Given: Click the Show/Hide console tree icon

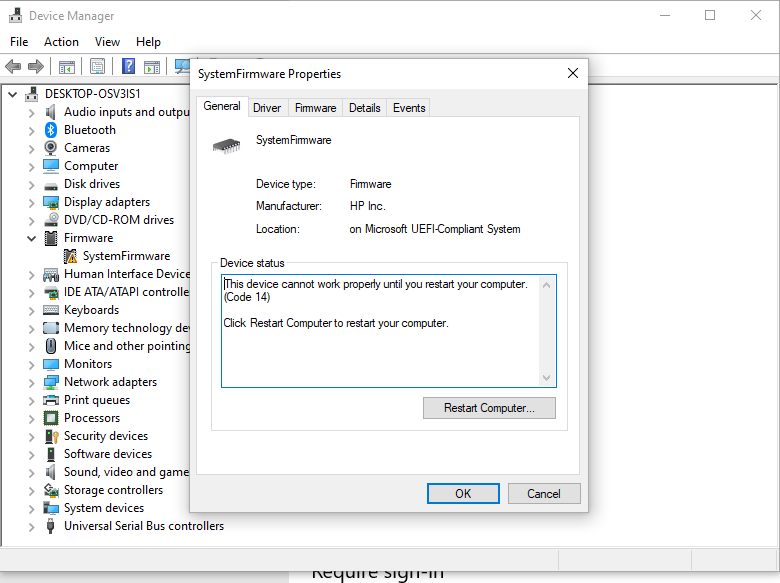Looking at the screenshot, I should (67, 66).
